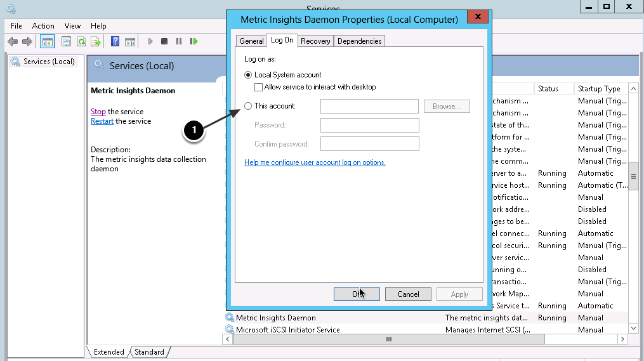Switch to the Standard view tab
This screenshot has width=644, height=361.
(x=150, y=352)
